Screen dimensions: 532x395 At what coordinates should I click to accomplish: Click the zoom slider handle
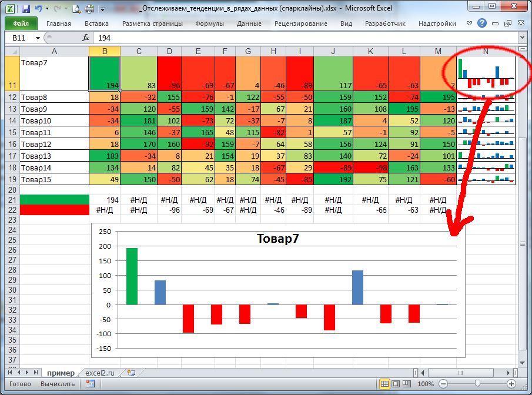pos(477,384)
